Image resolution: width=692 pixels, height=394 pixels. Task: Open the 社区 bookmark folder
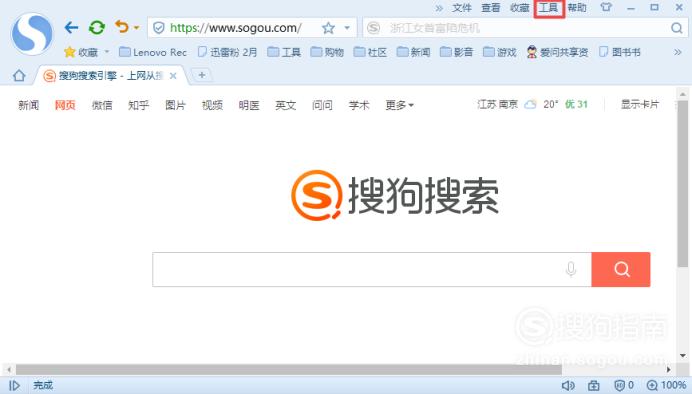(x=370, y=53)
